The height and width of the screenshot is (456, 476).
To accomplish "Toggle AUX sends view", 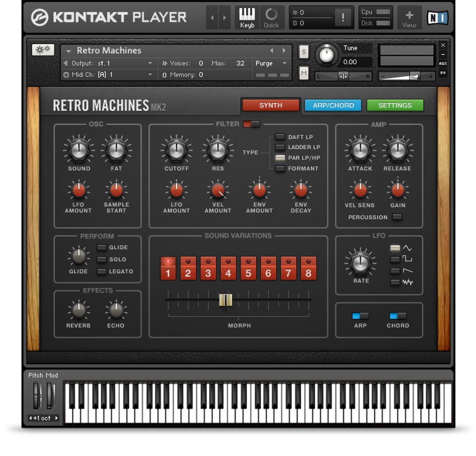I will (x=443, y=63).
